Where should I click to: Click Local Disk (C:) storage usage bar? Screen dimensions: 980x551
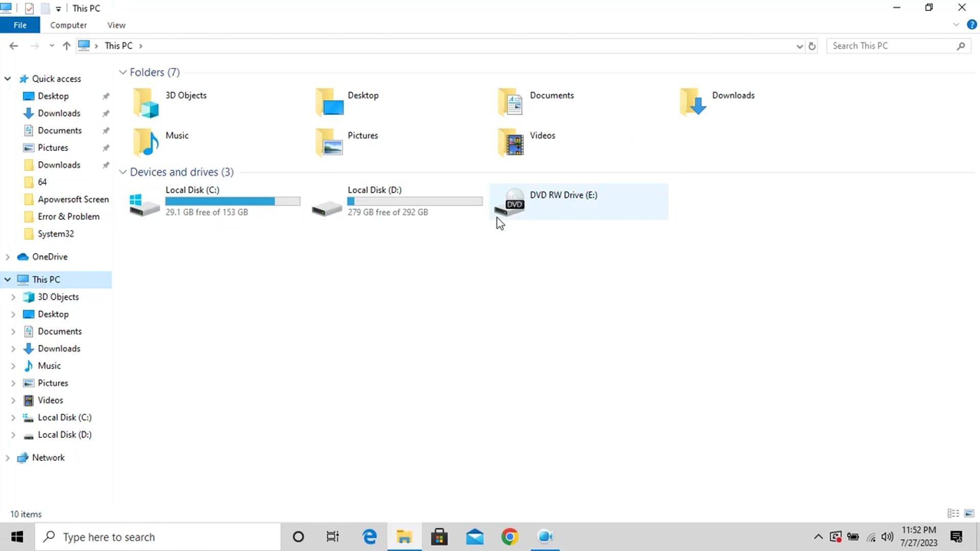pos(233,202)
